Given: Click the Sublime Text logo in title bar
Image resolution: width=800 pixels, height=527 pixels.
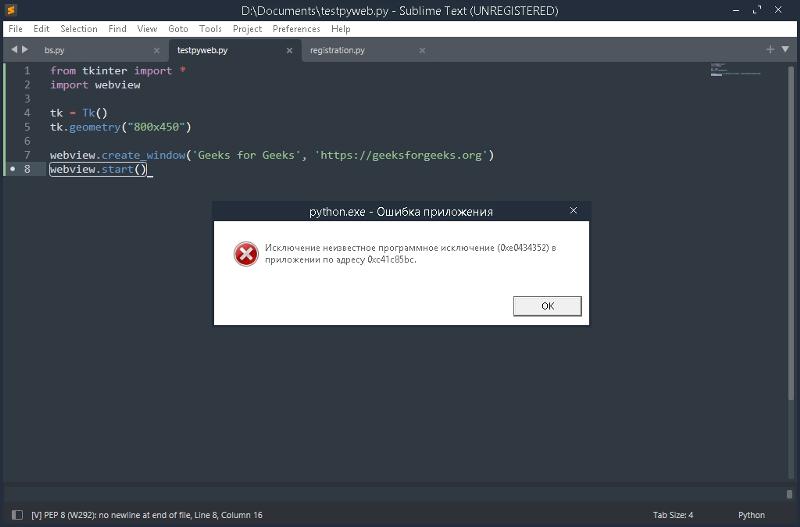Looking at the screenshot, I should pos(12,10).
